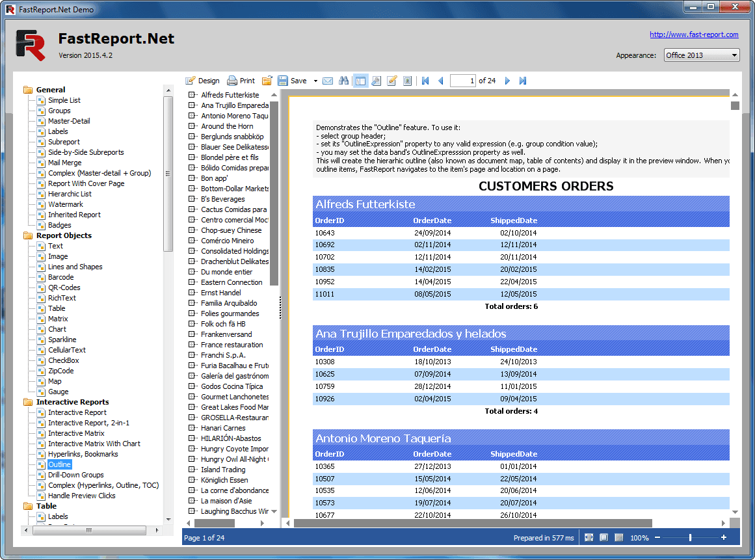755x560 pixels.
Task: Select the Chart report item
Action: (57, 329)
